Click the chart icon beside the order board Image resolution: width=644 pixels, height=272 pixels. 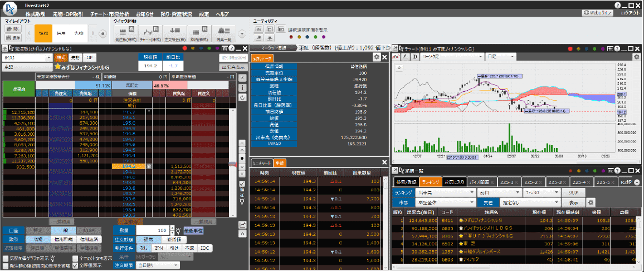[x=242, y=224]
